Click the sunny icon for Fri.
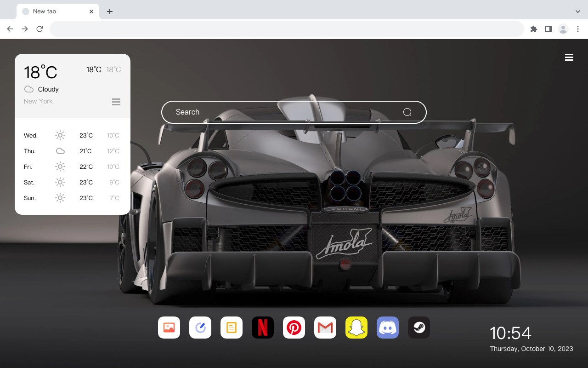The image size is (588, 368). 60,167
